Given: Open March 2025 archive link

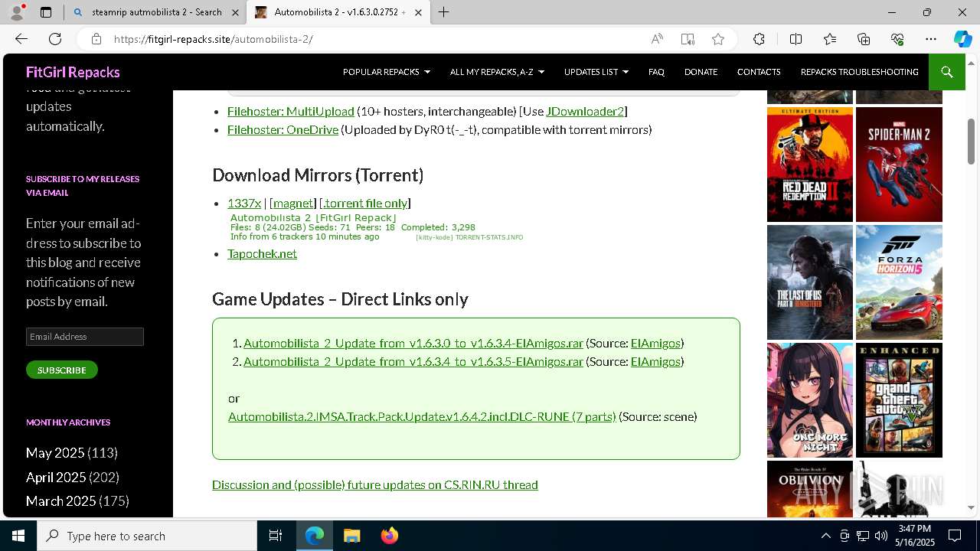Looking at the screenshot, I should click(61, 501).
